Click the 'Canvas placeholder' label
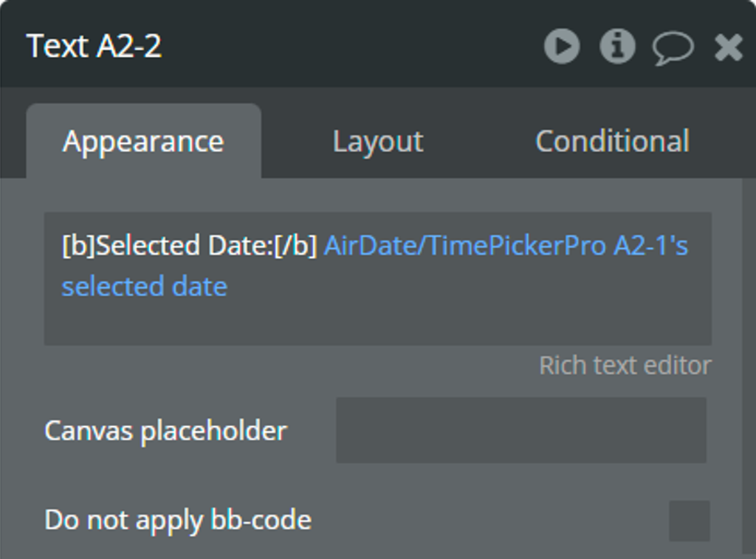Viewport: 756px width, 559px height. point(166,431)
